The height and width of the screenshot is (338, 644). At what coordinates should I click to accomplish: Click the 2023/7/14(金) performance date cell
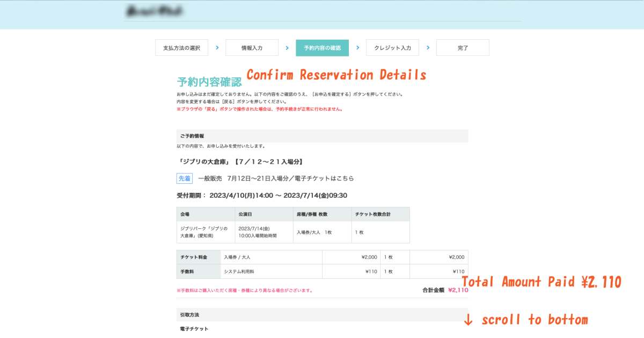pos(258,232)
